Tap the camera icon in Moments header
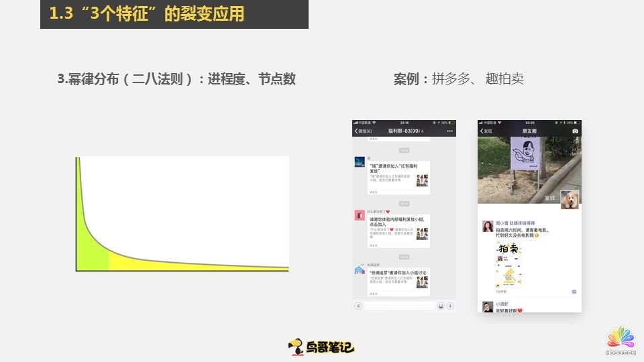644x362 pixels. click(575, 131)
